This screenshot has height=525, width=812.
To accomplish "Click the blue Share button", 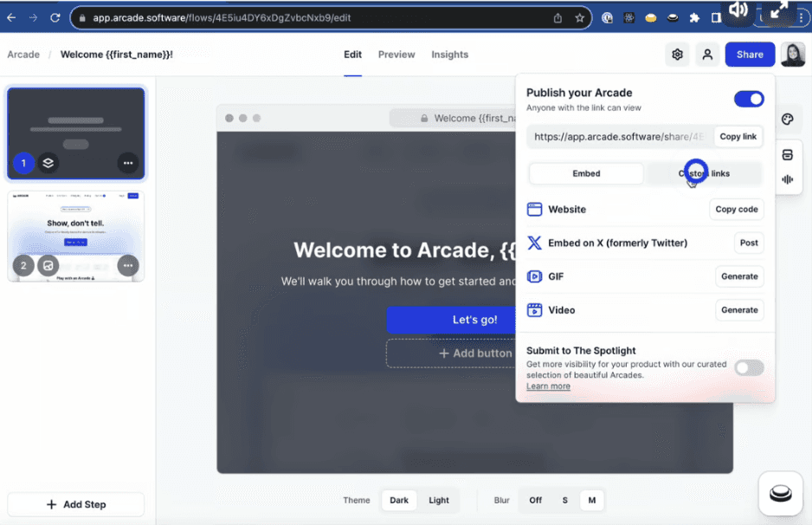I will (750, 55).
